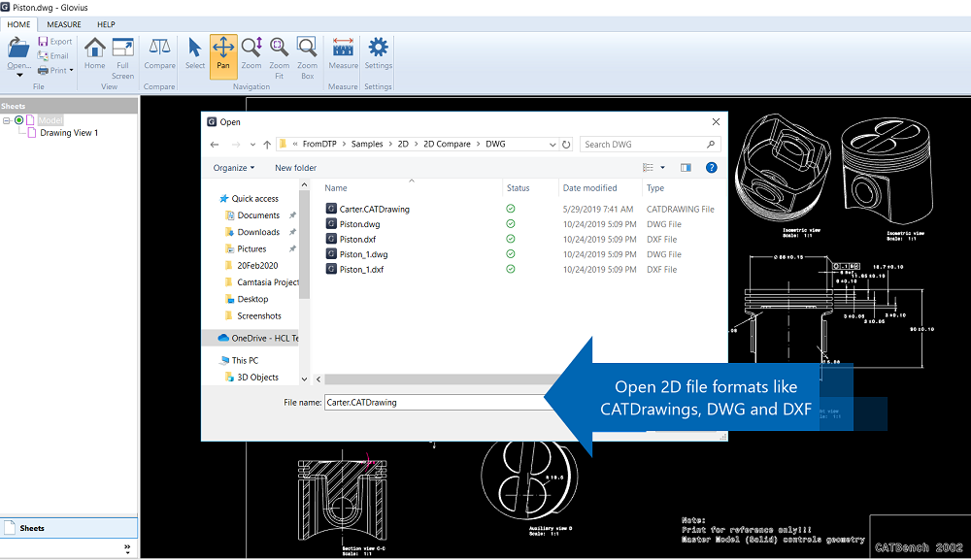Select the Sheets panel tab at bottom
Image resolution: width=971 pixels, height=560 pixels.
pos(69,528)
